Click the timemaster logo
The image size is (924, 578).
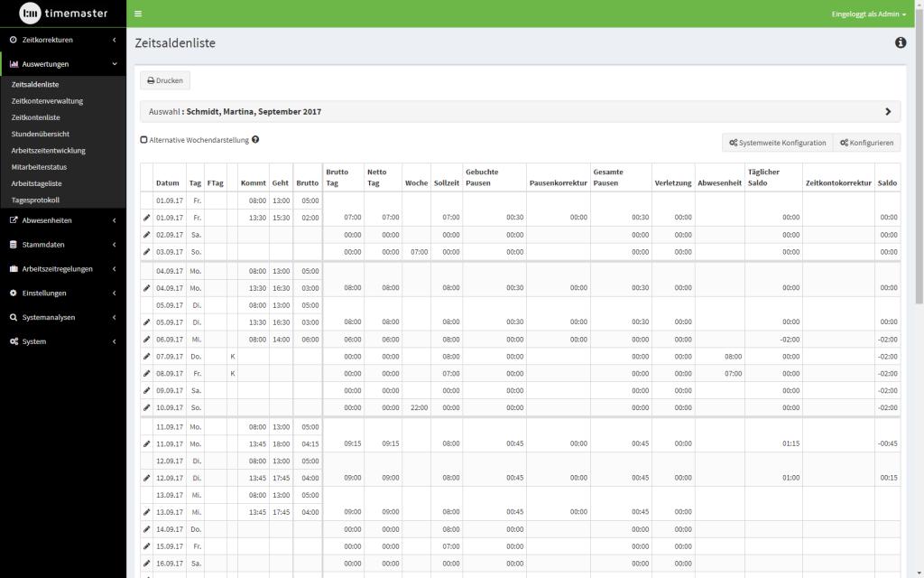[63, 14]
